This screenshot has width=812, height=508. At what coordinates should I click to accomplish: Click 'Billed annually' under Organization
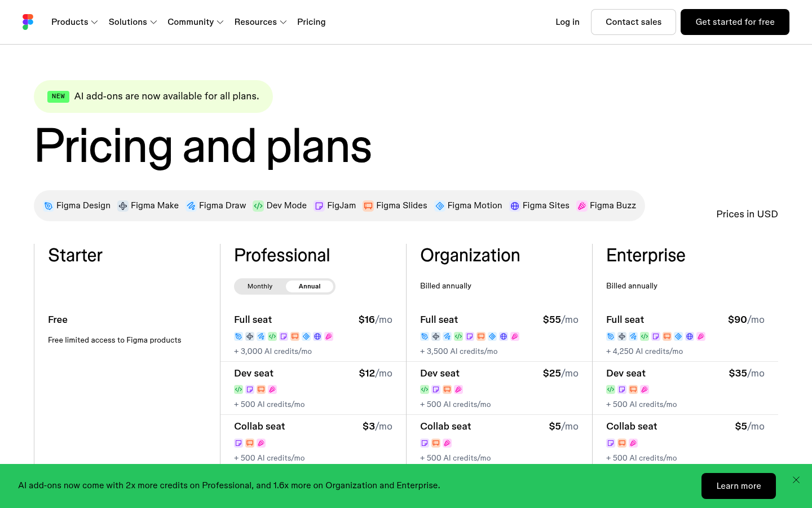tap(445, 286)
